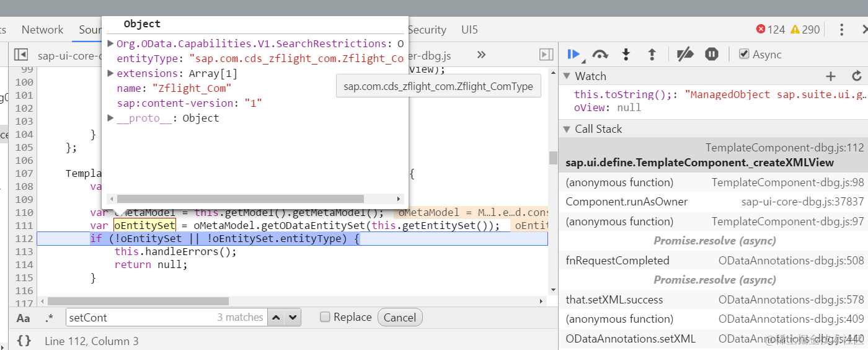Image resolution: width=868 pixels, height=350 pixels.
Task: Open TemplateComponent-dbg.js:98 source link
Action: pyautogui.click(x=787, y=182)
